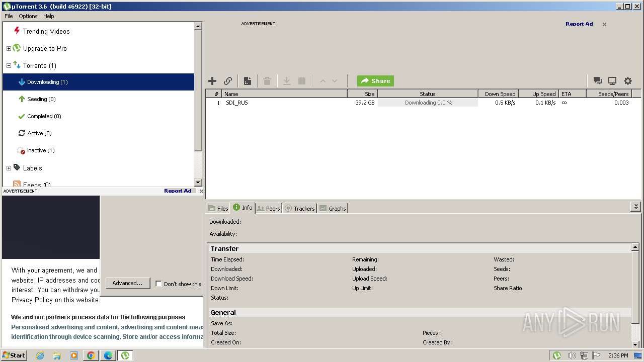Open the media player taskbar icon
644x362 pixels.
tap(74, 355)
